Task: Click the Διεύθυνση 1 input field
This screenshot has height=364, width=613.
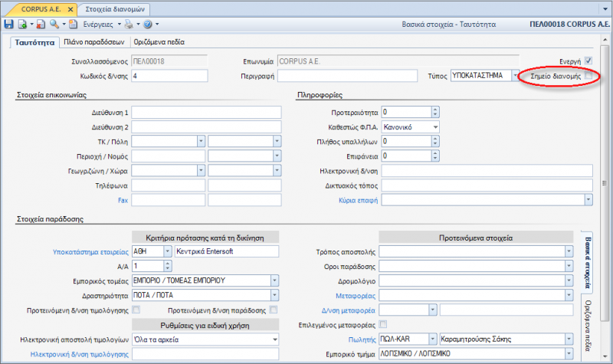Action: (x=206, y=112)
